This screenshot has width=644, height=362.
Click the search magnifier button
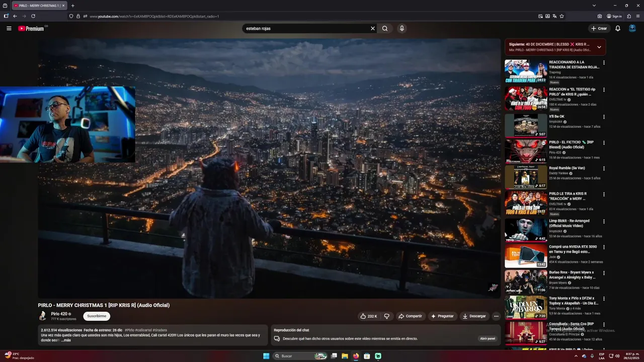pos(385,29)
